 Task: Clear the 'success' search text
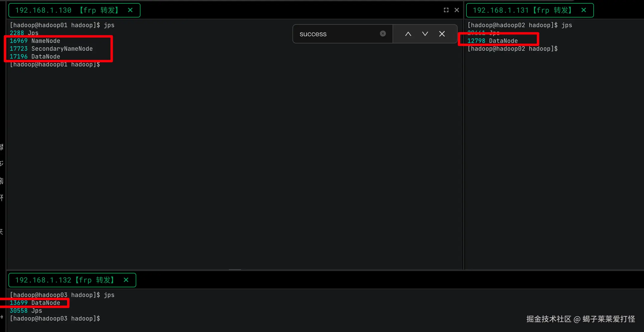(x=383, y=34)
